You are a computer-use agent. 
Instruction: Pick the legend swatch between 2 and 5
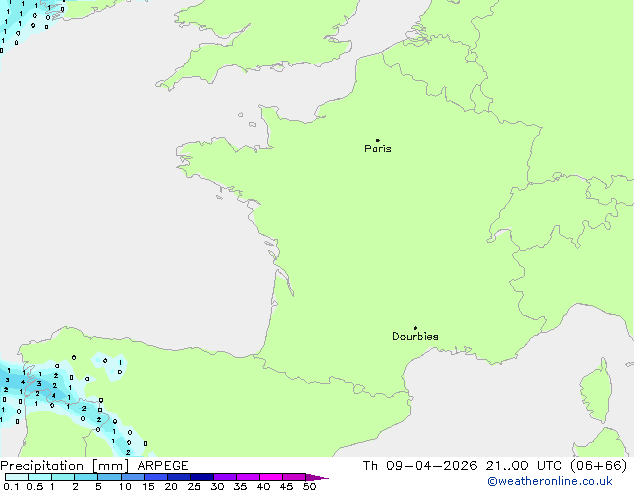coord(86,477)
